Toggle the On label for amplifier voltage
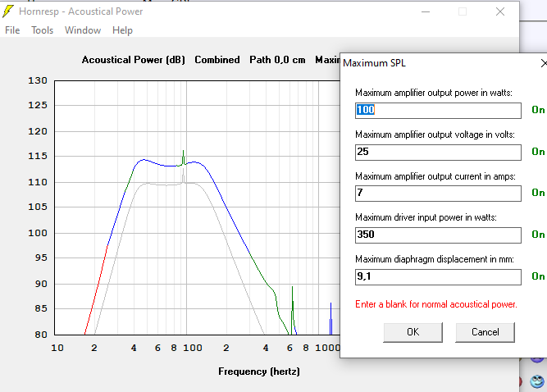This screenshot has height=392, width=547. [538, 152]
